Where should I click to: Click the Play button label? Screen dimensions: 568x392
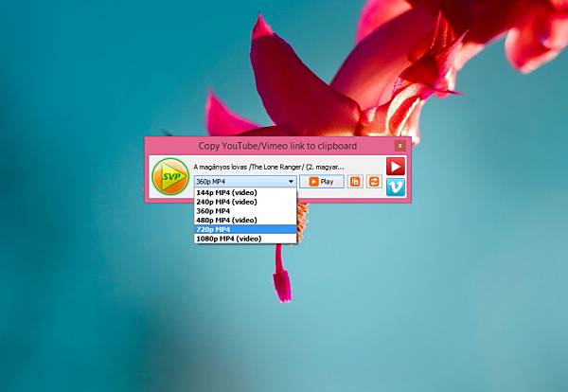click(327, 182)
